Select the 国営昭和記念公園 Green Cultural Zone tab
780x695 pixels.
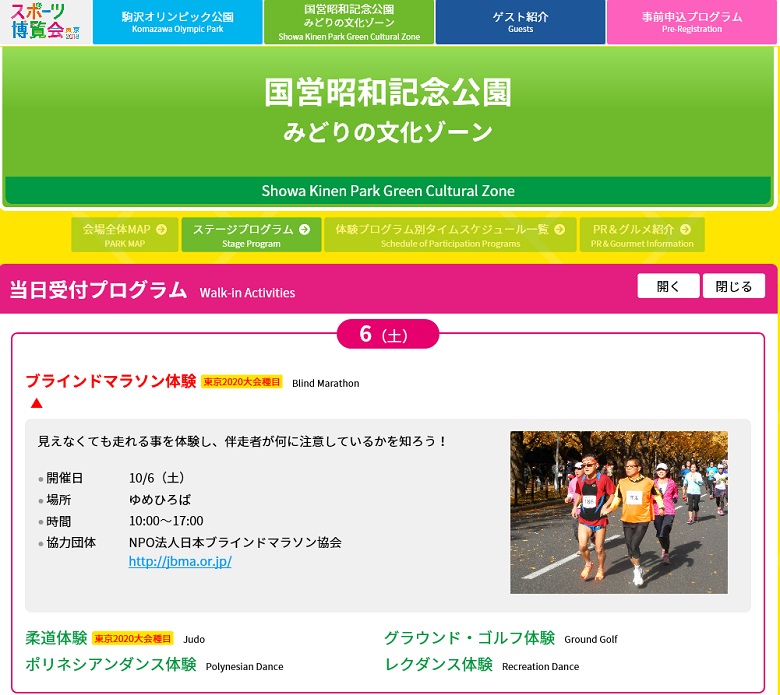[349, 22]
